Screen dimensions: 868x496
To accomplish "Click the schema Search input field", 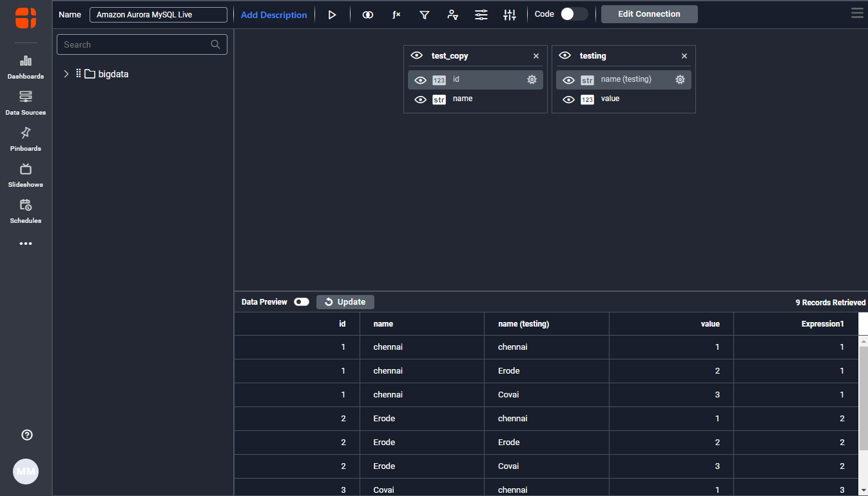I will pos(135,44).
